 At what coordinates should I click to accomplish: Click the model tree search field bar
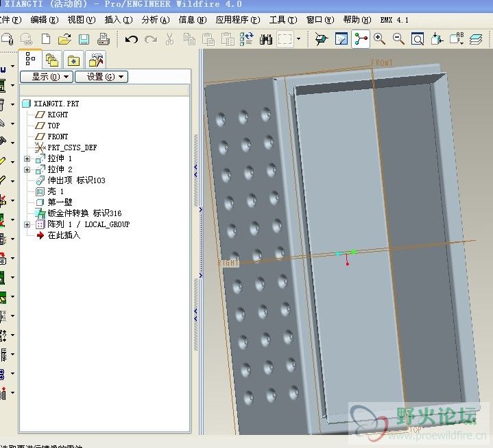click(x=105, y=91)
